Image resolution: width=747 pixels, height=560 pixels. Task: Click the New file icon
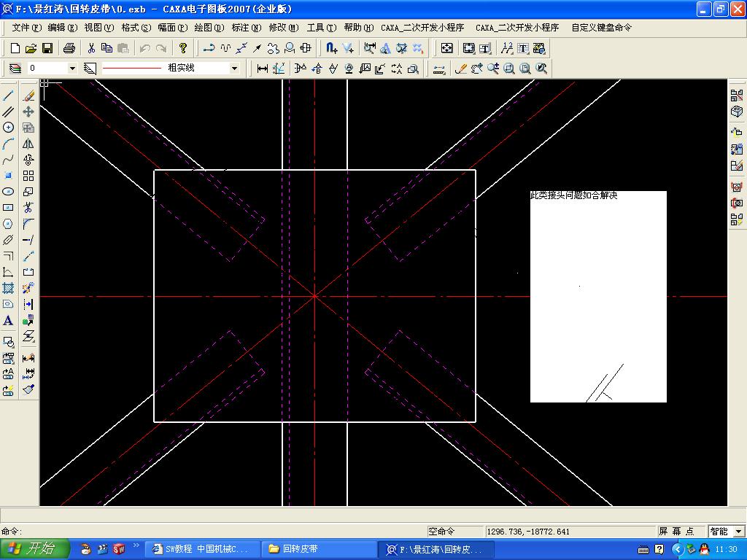click(15, 48)
